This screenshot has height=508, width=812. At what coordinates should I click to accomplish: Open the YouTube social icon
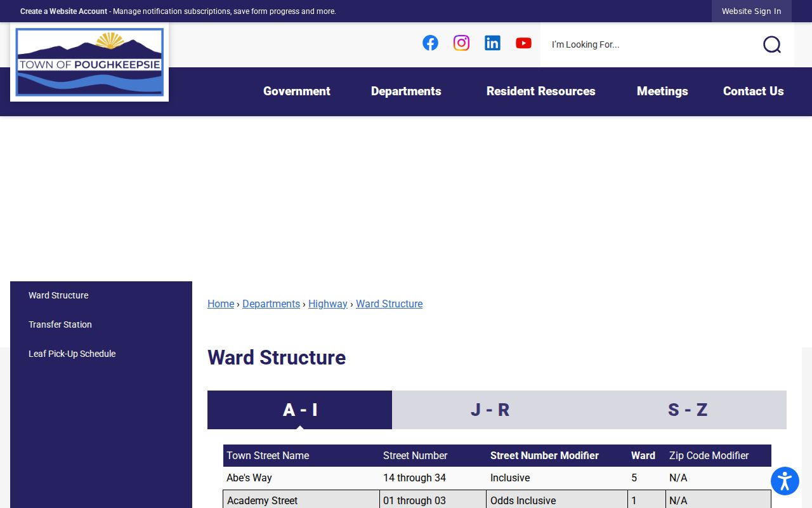[523, 43]
